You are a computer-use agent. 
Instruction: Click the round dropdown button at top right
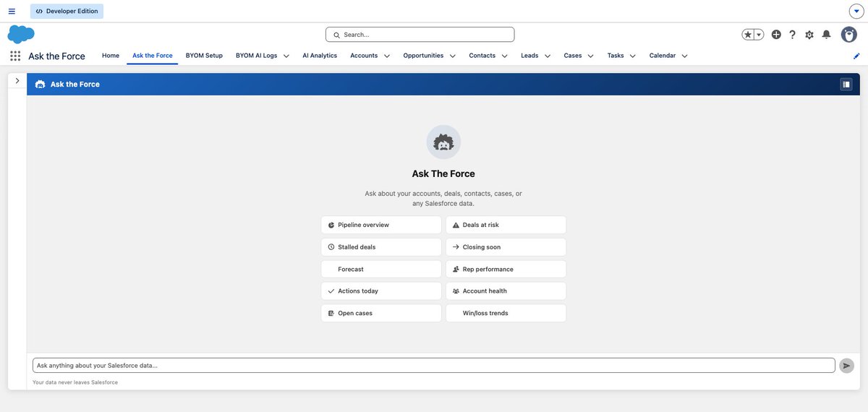[856, 11]
